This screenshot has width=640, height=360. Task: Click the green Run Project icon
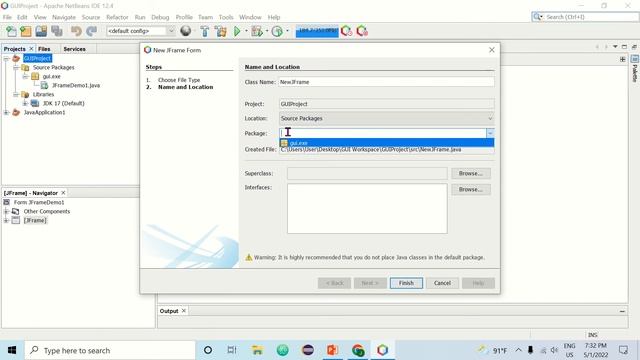click(x=237, y=31)
